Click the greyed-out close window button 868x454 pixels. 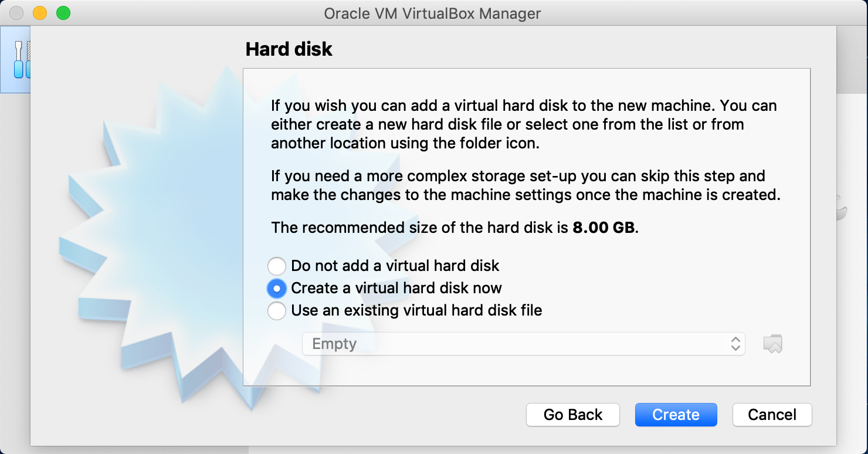(x=17, y=13)
